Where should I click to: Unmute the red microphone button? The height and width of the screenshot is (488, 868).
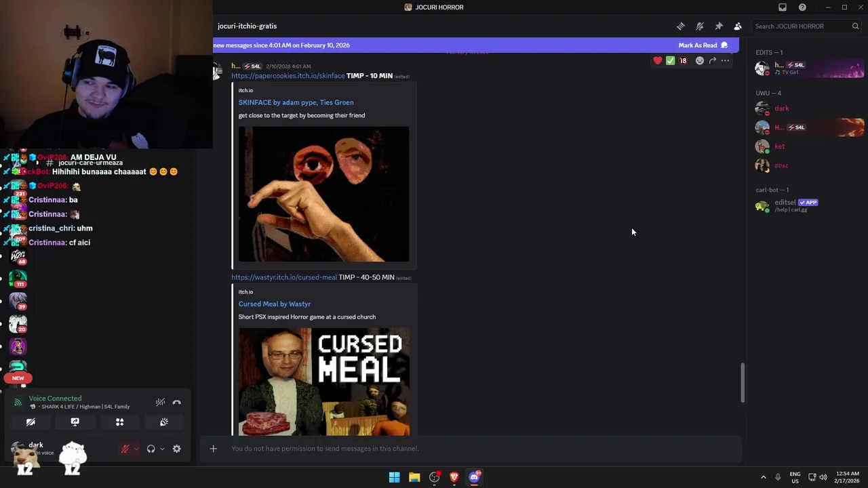point(125,449)
